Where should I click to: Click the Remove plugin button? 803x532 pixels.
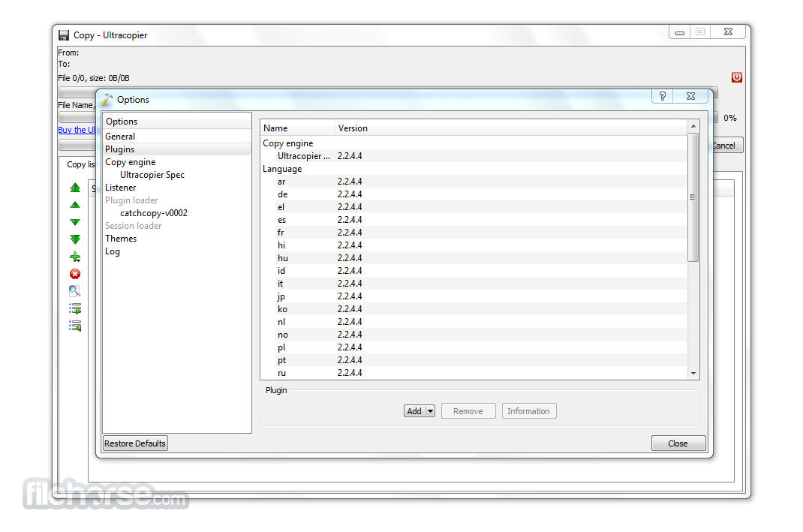468,411
